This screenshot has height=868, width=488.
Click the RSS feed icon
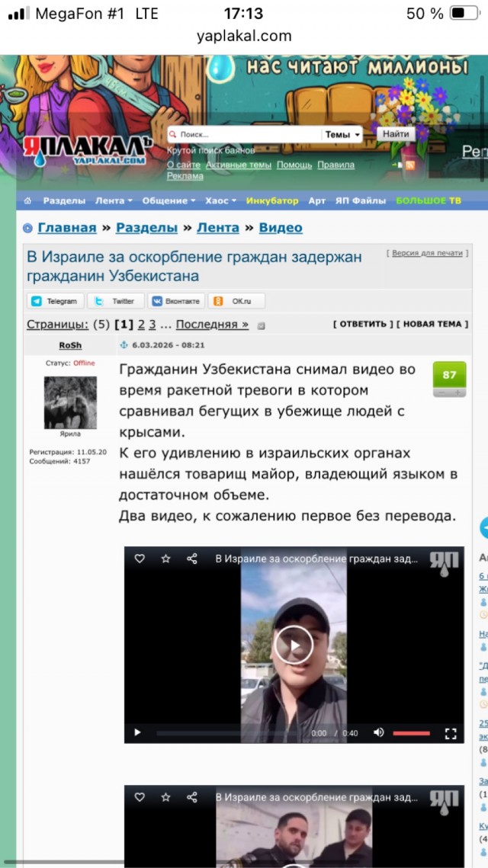pos(410,165)
